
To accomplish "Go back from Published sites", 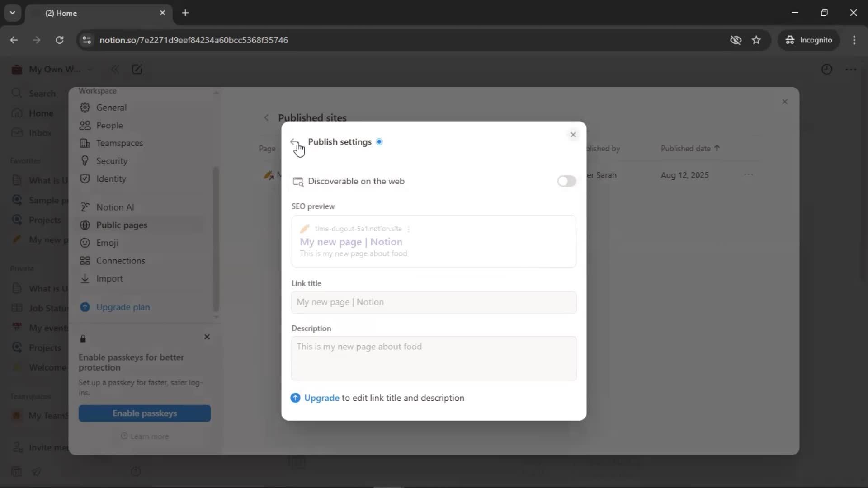I will pyautogui.click(x=266, y=117).
